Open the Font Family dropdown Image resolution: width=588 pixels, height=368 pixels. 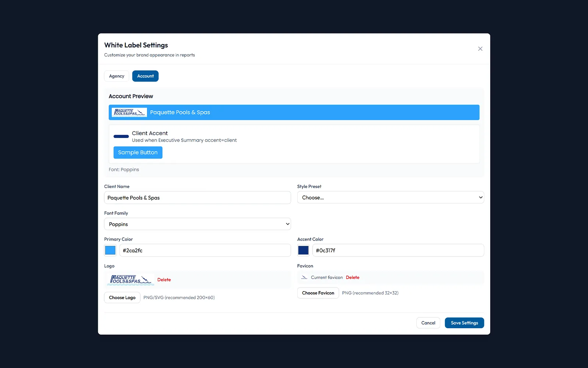[x=197, y=224]
